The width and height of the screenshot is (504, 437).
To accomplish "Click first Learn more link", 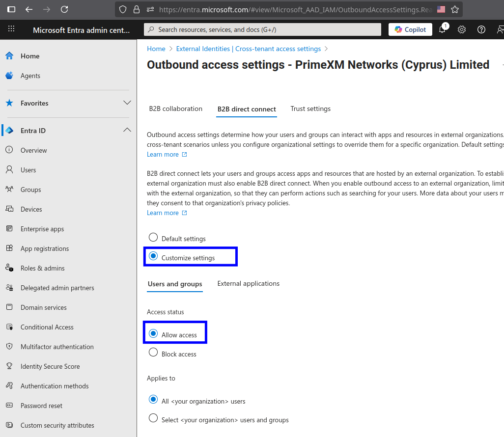I will [167, 155].
